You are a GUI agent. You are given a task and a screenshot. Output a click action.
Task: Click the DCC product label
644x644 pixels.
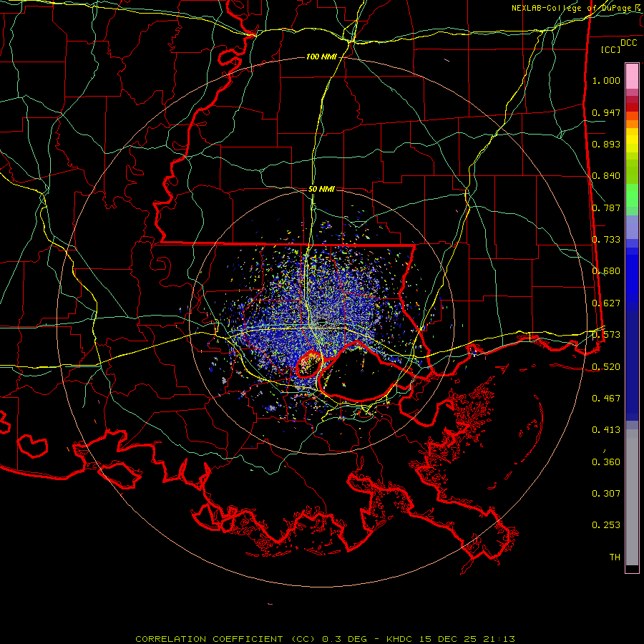coord(628,43)
